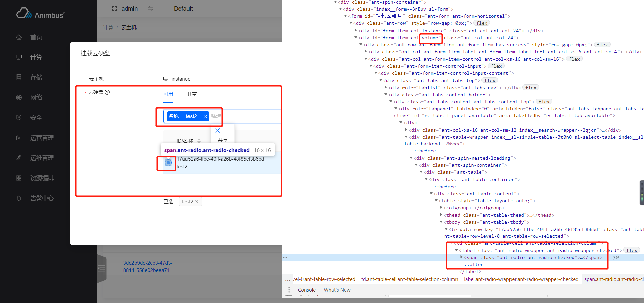The height and width of the screenshot is (303, 644).
Task: Select the 安全 security shield icon
Action: 19,117
